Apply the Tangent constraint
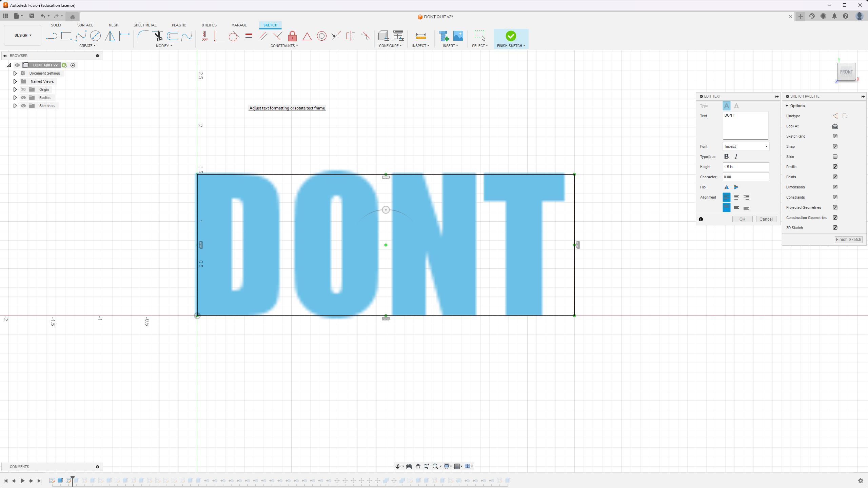Viewport: 868px width, 488px height. [234, 36]
